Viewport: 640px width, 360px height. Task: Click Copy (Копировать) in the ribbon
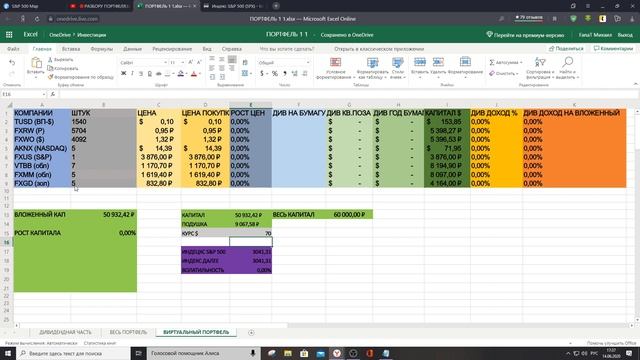62,68
